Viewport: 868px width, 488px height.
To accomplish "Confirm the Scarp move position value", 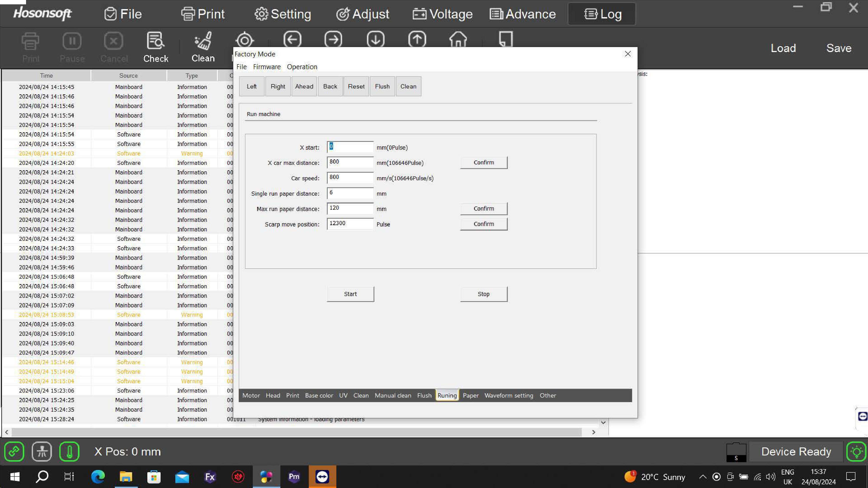I will pos(483,224).
